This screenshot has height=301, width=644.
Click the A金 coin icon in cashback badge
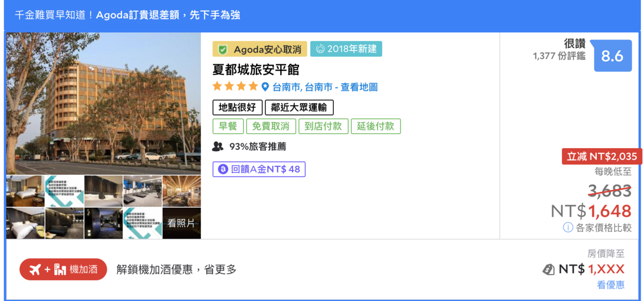(x=223, y=170)
